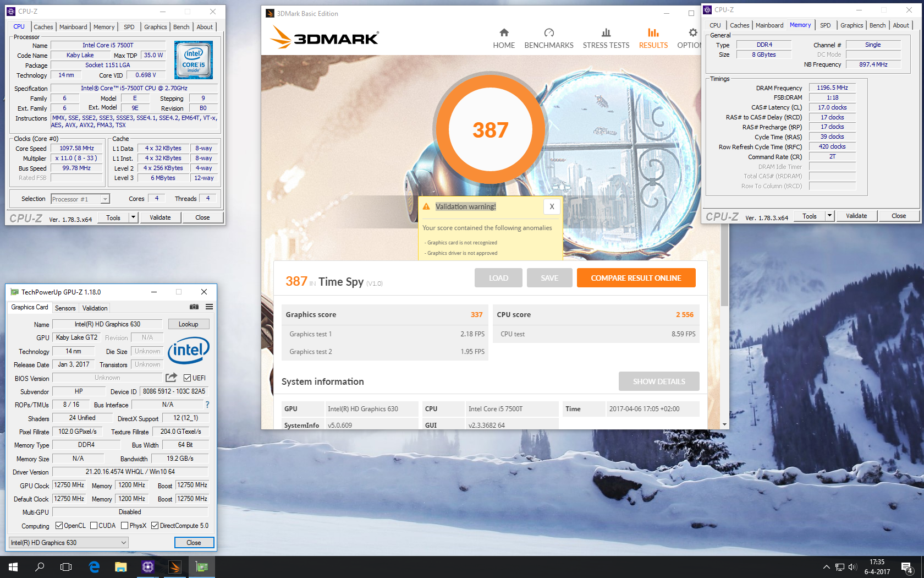Click Validate in left CPU-Z window
This screenshot has width=924, height=578.
[160, 217]
